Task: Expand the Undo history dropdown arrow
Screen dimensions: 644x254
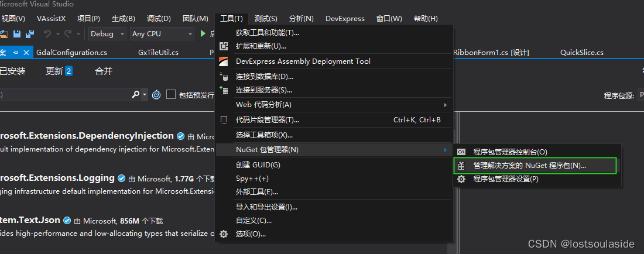Action: tap(58, 34)
